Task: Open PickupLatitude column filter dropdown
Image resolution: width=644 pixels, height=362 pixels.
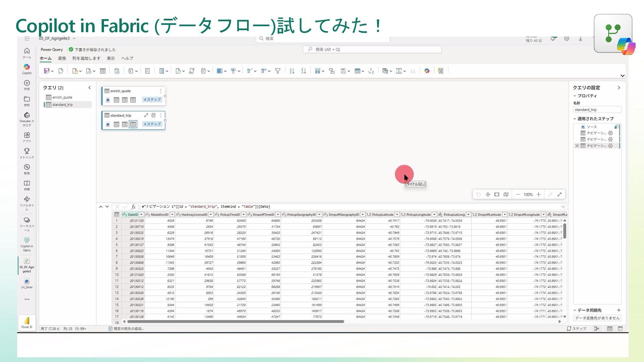Action: (397, 215)
